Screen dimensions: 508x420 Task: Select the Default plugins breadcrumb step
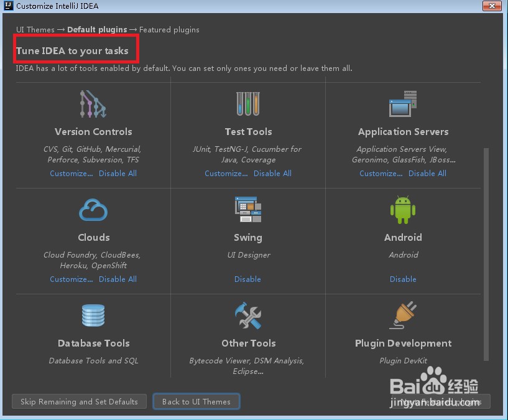coord(97,29)
